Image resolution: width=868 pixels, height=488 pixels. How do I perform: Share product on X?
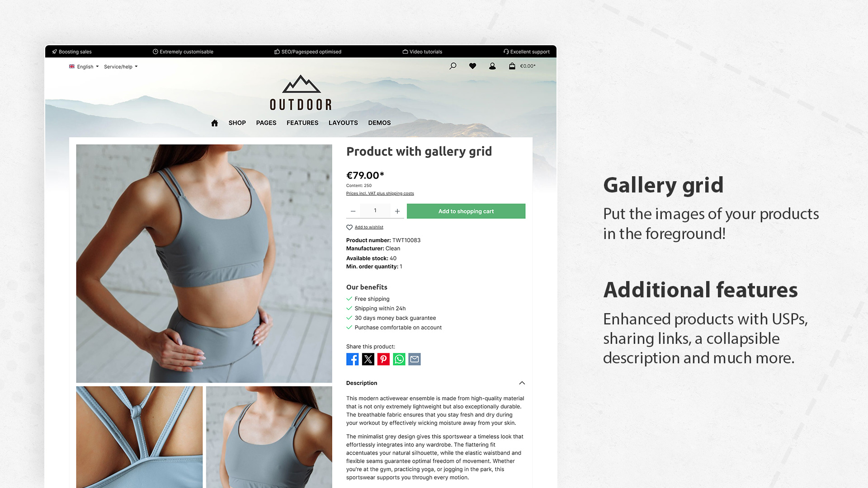point(368,359)
